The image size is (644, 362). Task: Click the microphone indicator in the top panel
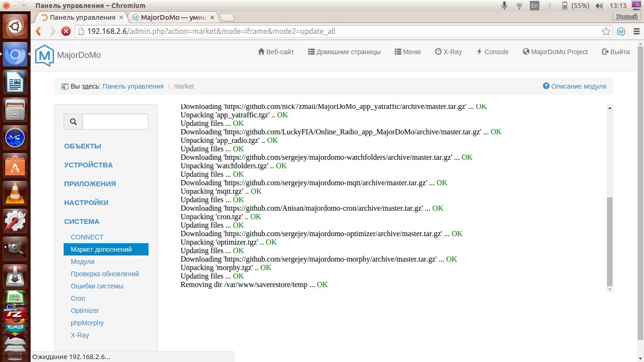504,6
